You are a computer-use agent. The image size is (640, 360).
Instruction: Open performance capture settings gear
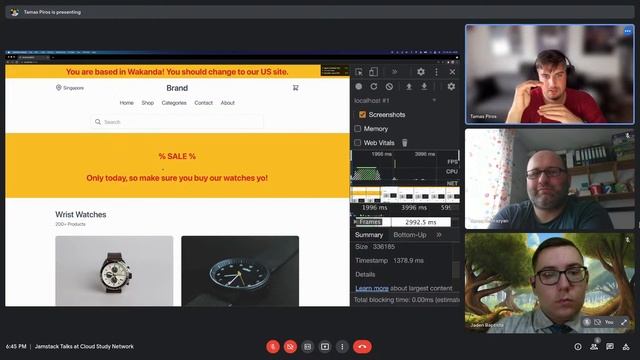point(451,87)
